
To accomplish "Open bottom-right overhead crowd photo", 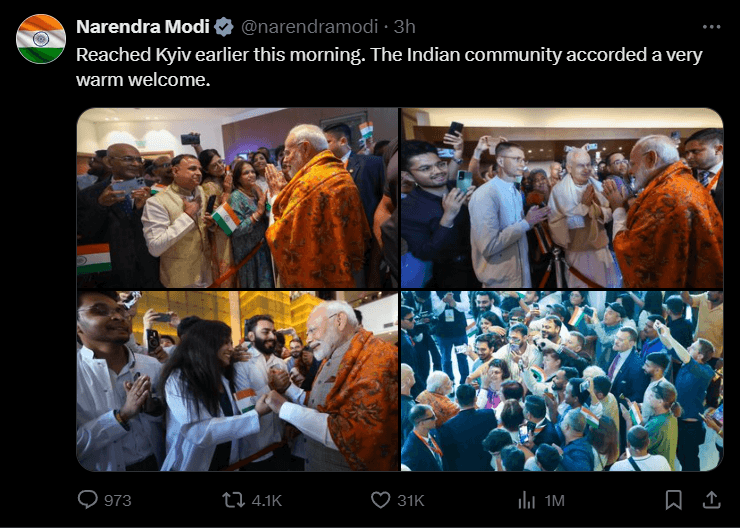I will coord(562,381).
